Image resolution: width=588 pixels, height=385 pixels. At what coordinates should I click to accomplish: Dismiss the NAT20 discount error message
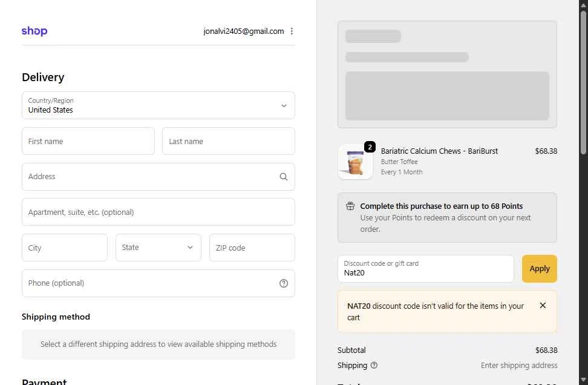pos(543,306)
